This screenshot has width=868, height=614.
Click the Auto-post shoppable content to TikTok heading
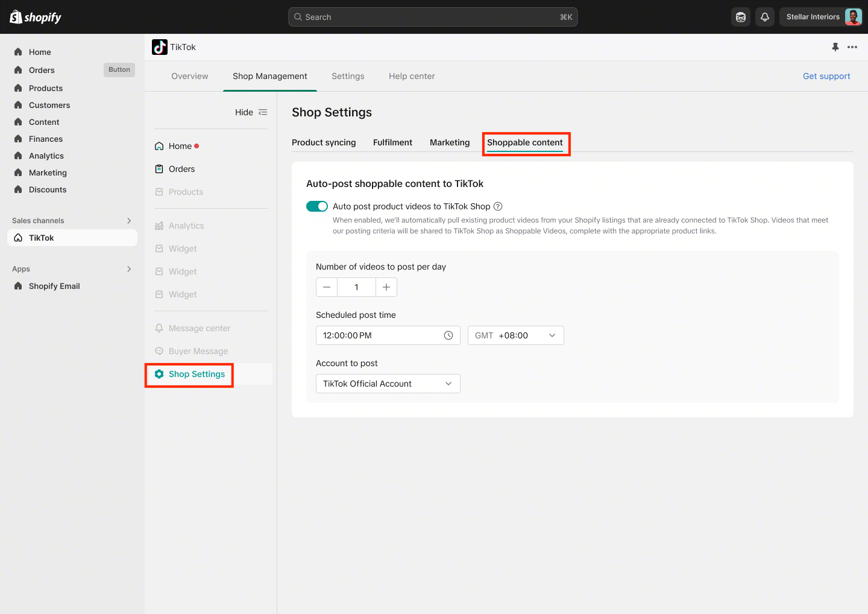tap(395, 183)
